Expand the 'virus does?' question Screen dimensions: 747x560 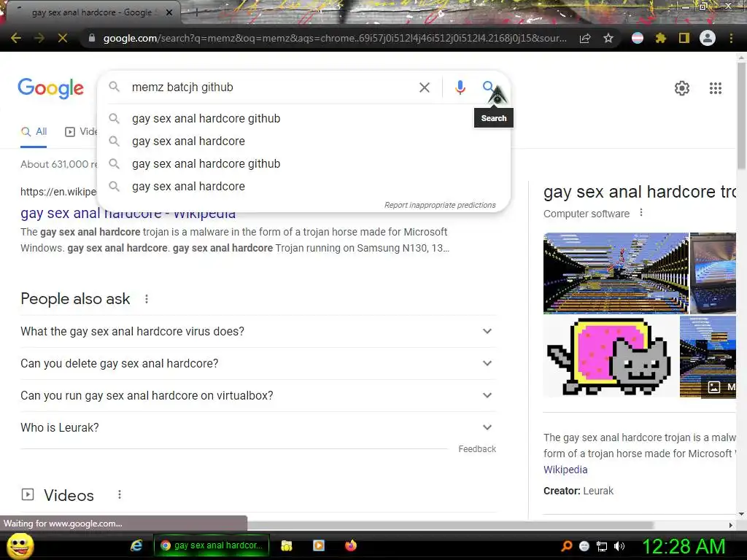coord(258,332)
